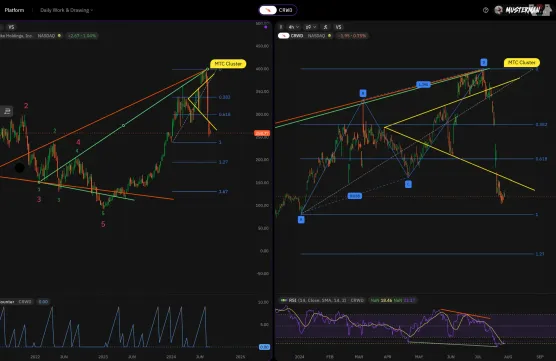The image size is (556, 361).
Task: Open the 4h timeframe dropdown on right chart
Action: [x=294, y=27]
